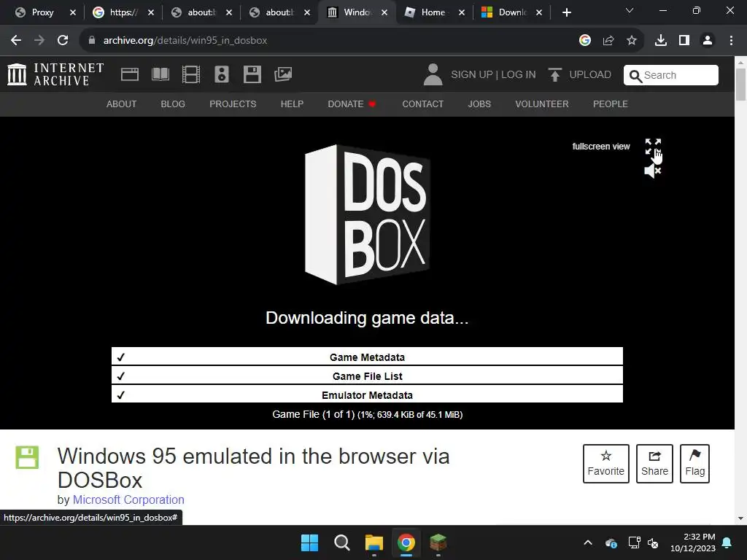Click the LOG IN link
Image resolution: width=747 pixels, height=560 pixels.
[x=519, y=75]
